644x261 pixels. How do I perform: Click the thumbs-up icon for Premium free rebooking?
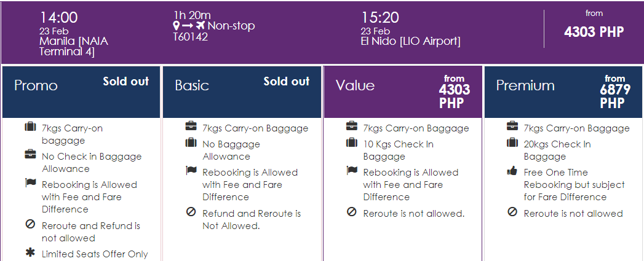[512, 171]
